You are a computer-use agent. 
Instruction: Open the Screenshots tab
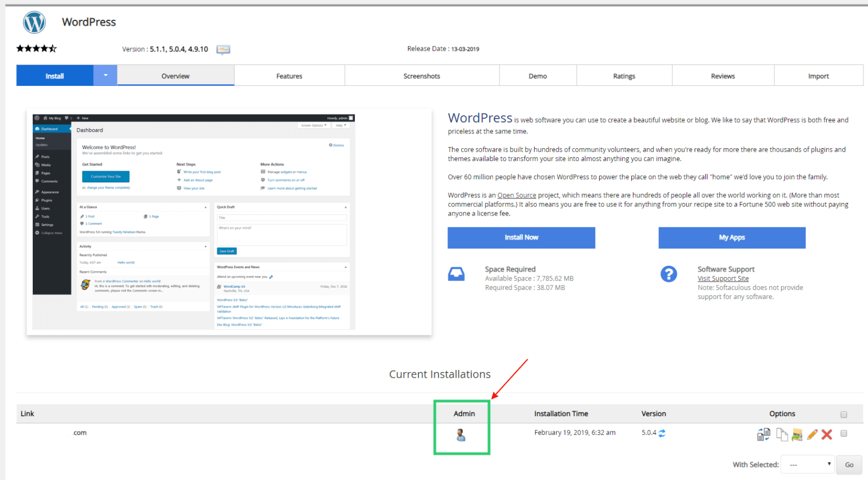tap(422, 76)
